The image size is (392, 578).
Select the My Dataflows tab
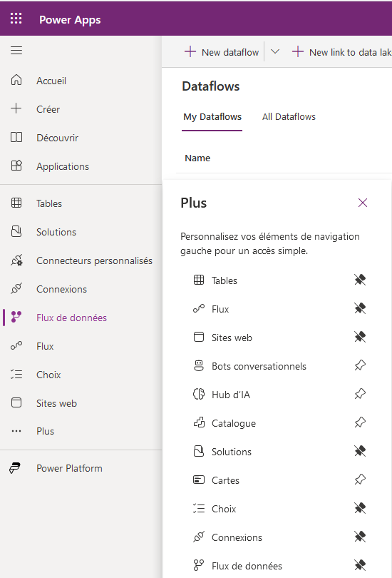(x=212, y=117)
